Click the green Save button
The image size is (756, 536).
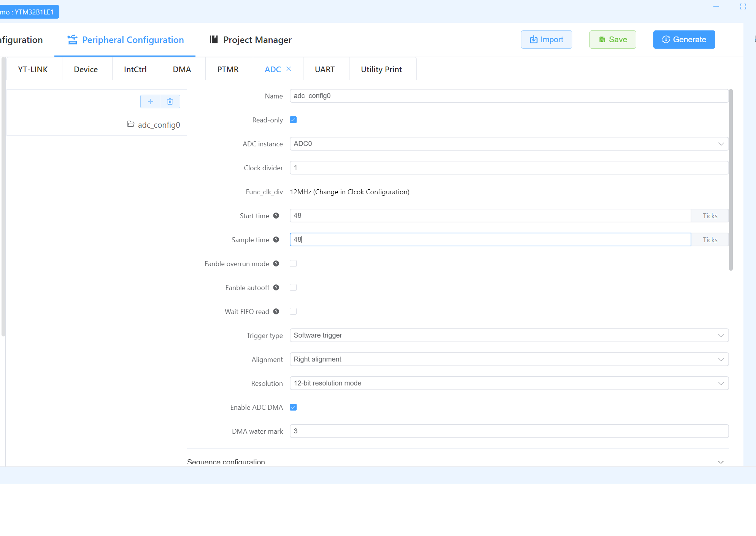[x=612, y=40]
